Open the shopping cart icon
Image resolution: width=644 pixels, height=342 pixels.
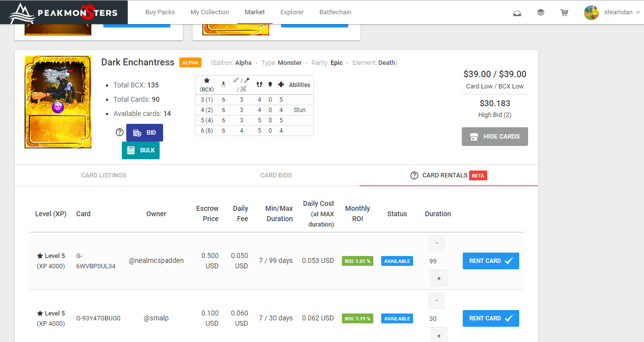pyautogui.click(x=564, y=13)
